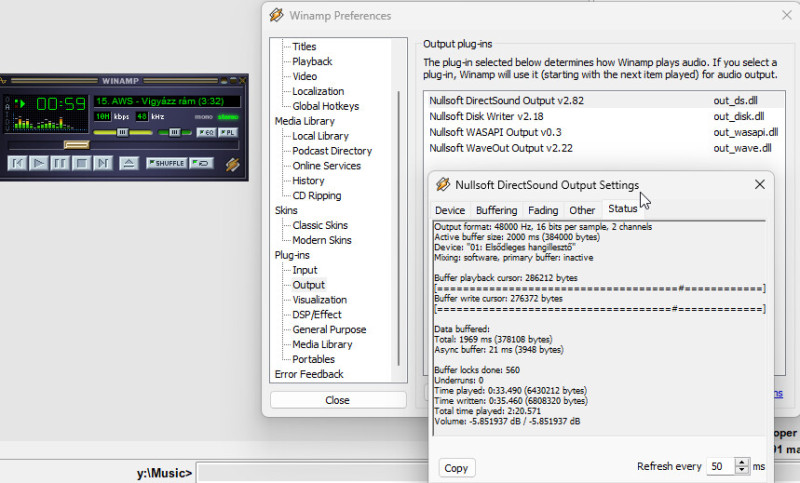
Task: Select Playback in preferences tree
Action: click(x=312, y=61)
